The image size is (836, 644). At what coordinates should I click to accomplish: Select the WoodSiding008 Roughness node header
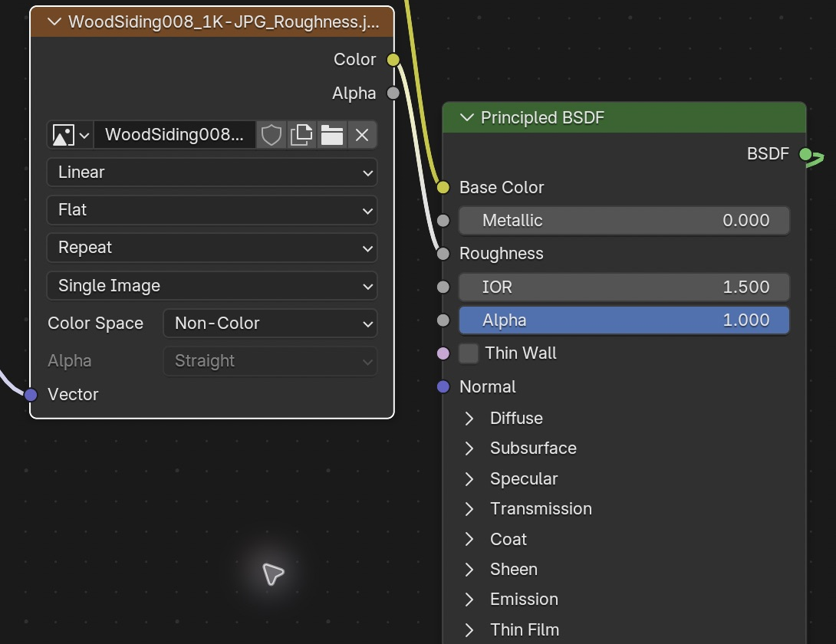coord(212,22)
